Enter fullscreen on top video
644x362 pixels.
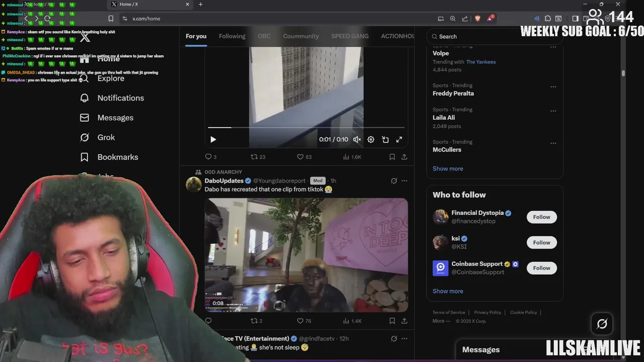point(399,140)
